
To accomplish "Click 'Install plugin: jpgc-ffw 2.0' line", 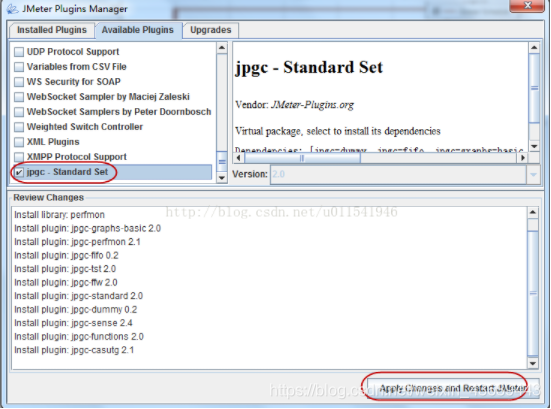I will (x=66, y=283).
